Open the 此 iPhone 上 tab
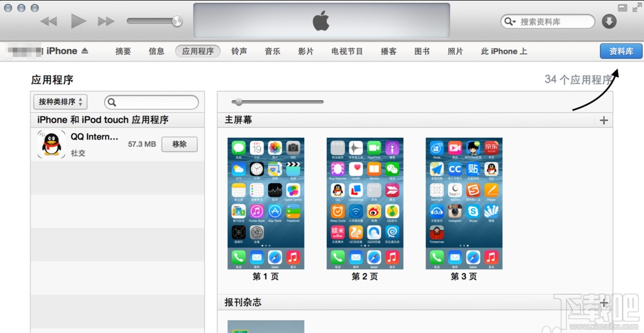The height and width of the screenshot is (333, 644). (504, 51)
